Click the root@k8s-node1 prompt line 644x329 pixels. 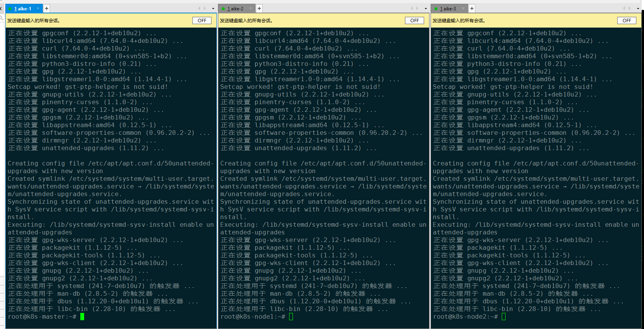[x=257, y=317]
